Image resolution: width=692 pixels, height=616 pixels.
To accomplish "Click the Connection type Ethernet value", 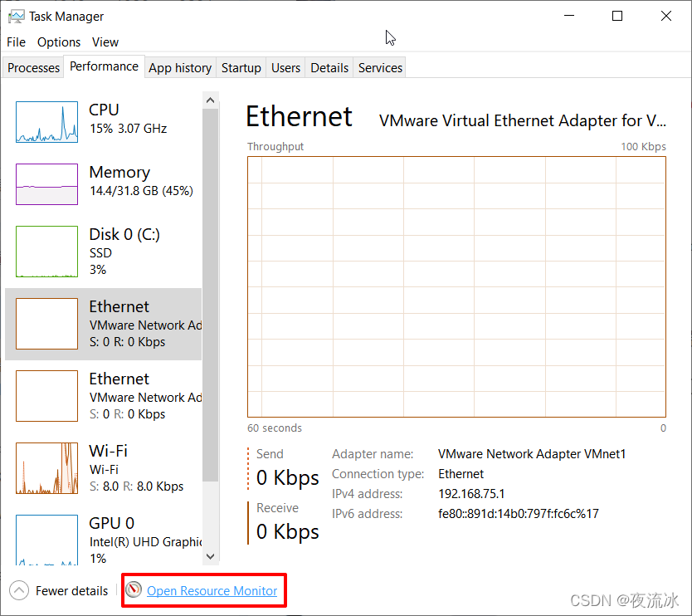I will [x=461, y=474].
